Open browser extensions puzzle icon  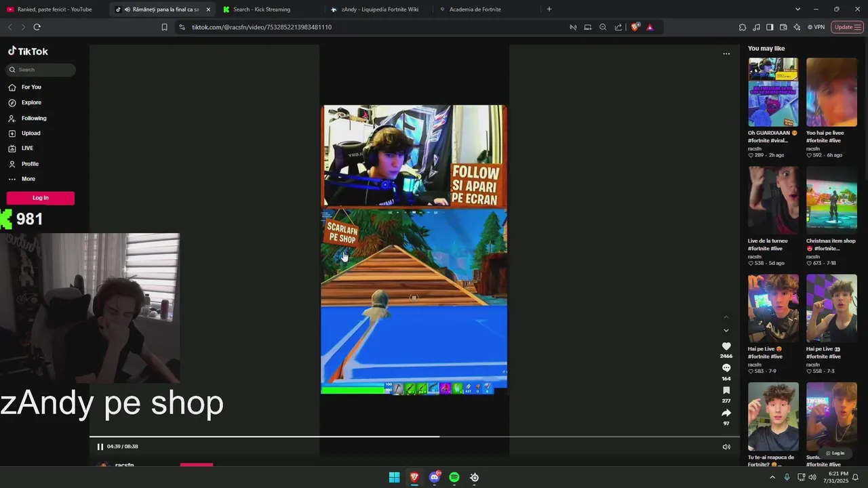coord(743,27)
